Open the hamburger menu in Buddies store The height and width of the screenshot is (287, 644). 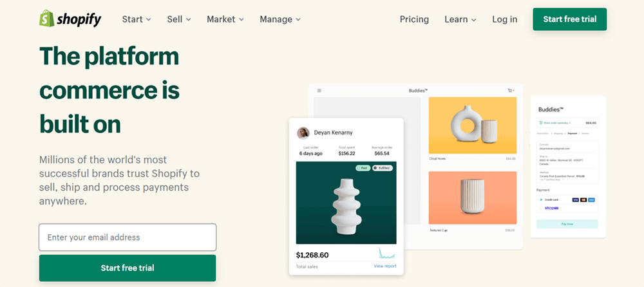[x=319, y=91]
